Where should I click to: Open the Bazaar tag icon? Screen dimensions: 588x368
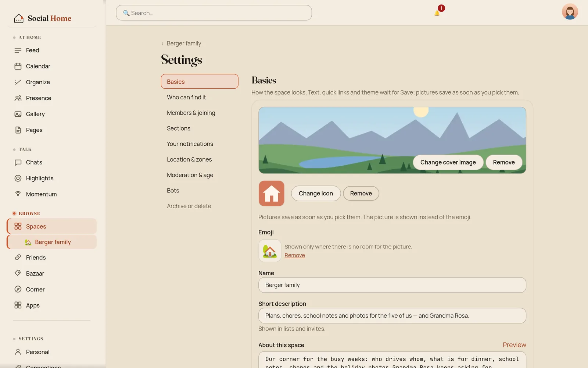click(18, 273)
